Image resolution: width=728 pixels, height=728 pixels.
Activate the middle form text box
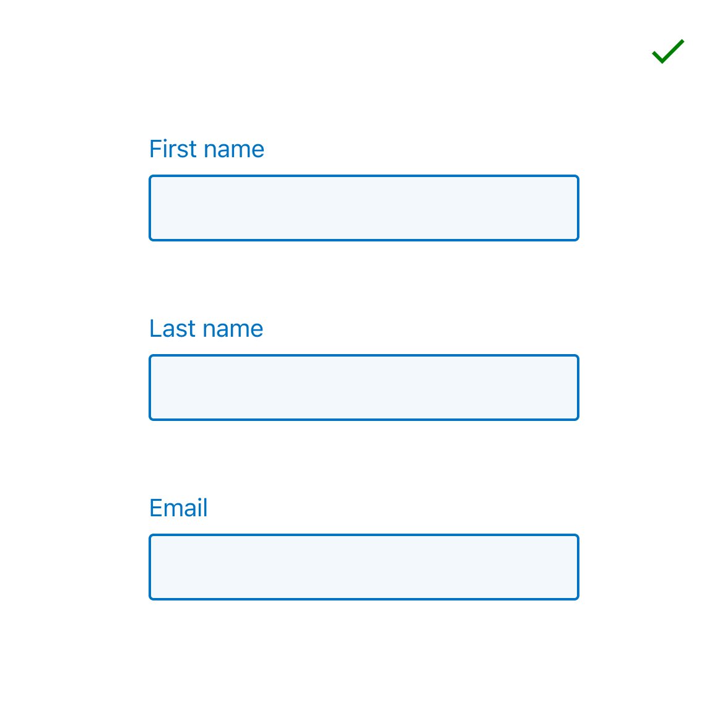click(364, 388)
